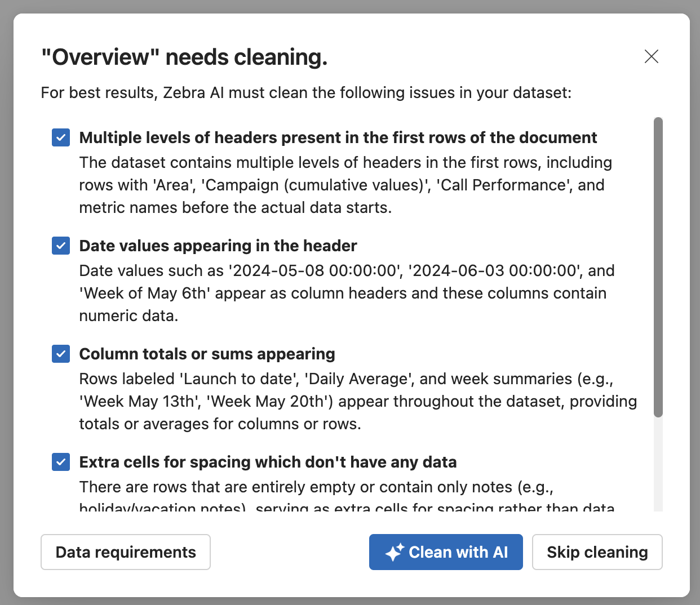Click the "Column totals or sums appearing" heading

(x=207, y=354)
